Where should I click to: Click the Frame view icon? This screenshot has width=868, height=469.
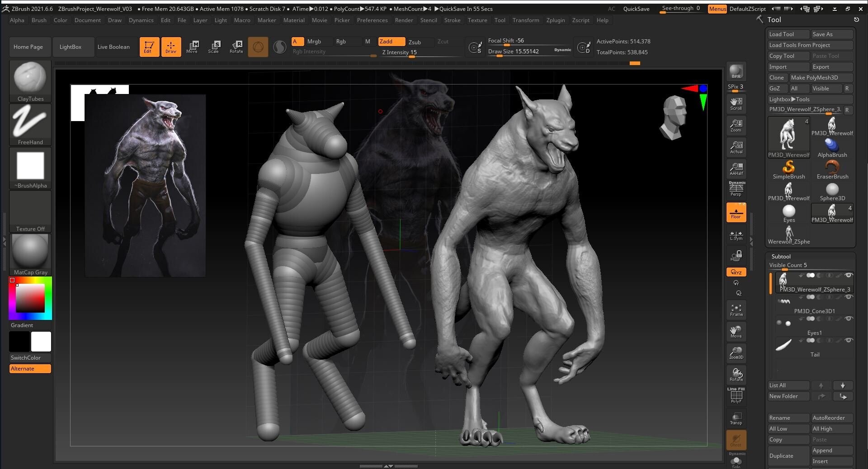pos(736,310)
